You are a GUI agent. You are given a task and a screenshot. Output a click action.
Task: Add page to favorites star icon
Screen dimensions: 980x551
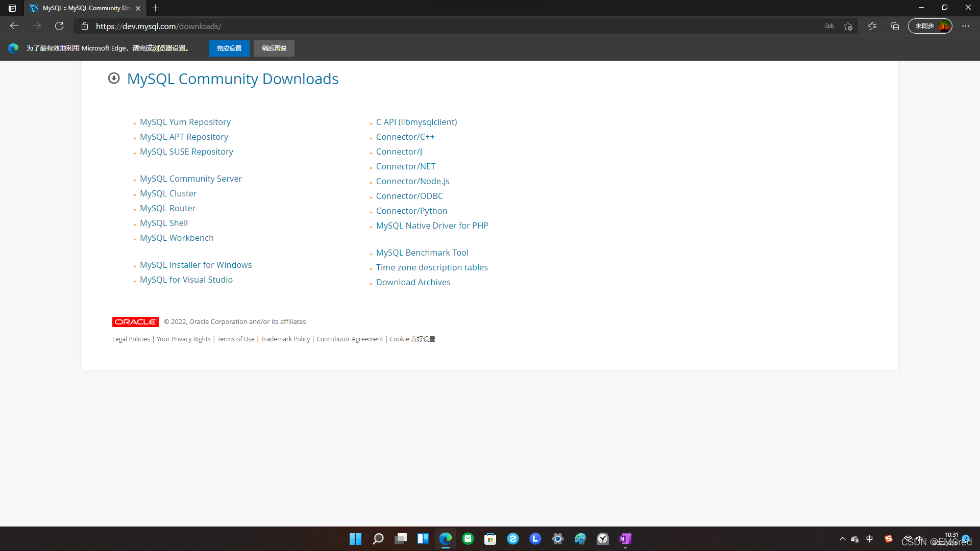[848, 26]
